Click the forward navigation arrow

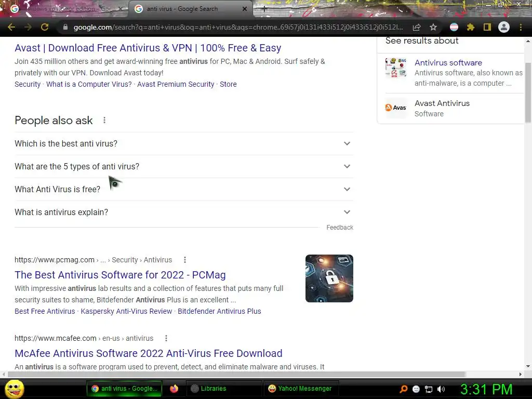28,27
